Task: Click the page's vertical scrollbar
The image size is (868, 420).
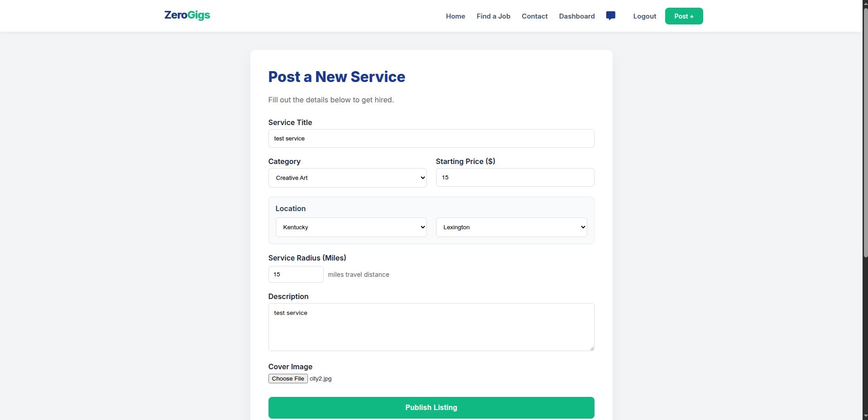Action: click(x=865, y=136)
